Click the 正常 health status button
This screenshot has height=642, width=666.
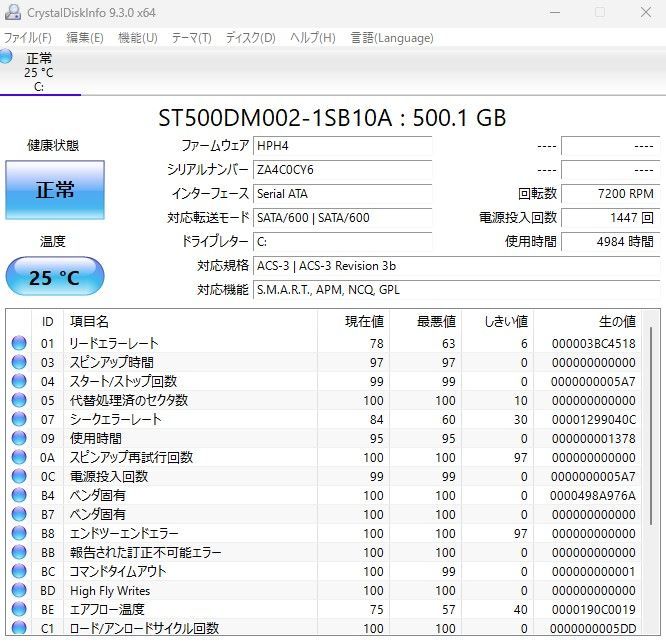(x=54, y=190)
